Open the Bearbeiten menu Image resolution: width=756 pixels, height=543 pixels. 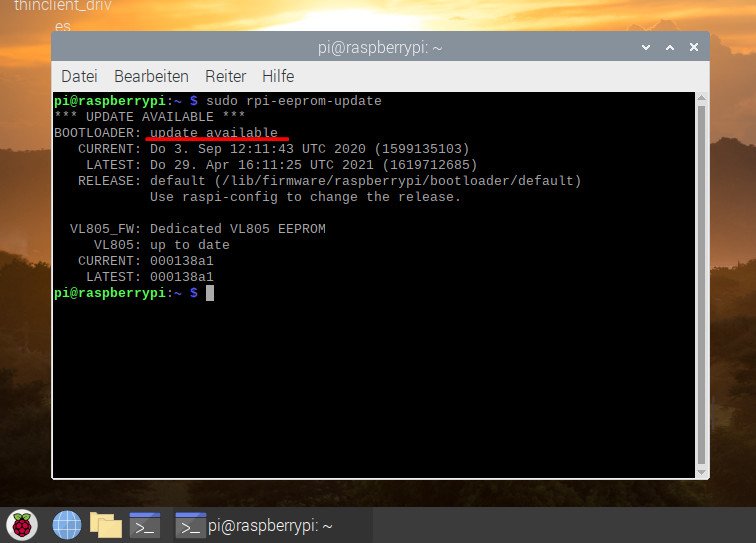coord(151,76)
